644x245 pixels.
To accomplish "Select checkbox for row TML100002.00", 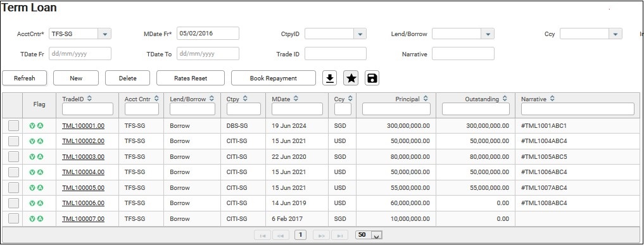I will [x=13, y=141].
